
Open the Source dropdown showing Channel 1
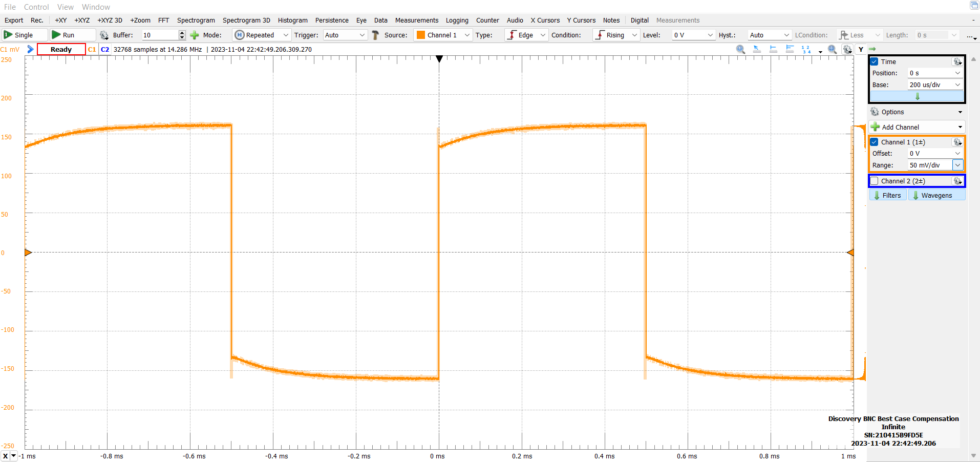(442, 35)
